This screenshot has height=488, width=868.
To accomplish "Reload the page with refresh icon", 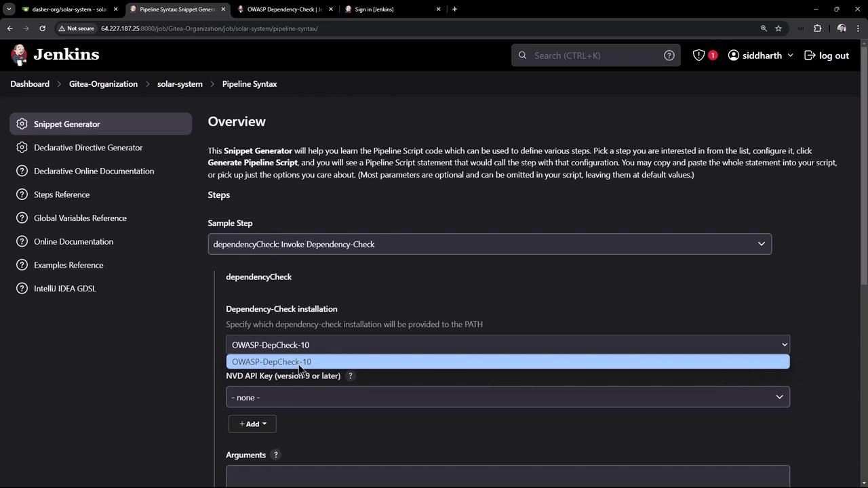I will [x=42, y=28].
